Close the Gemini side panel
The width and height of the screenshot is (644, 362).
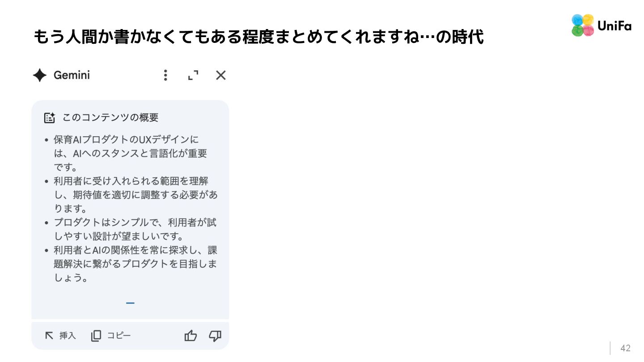[x=221, y=75]
